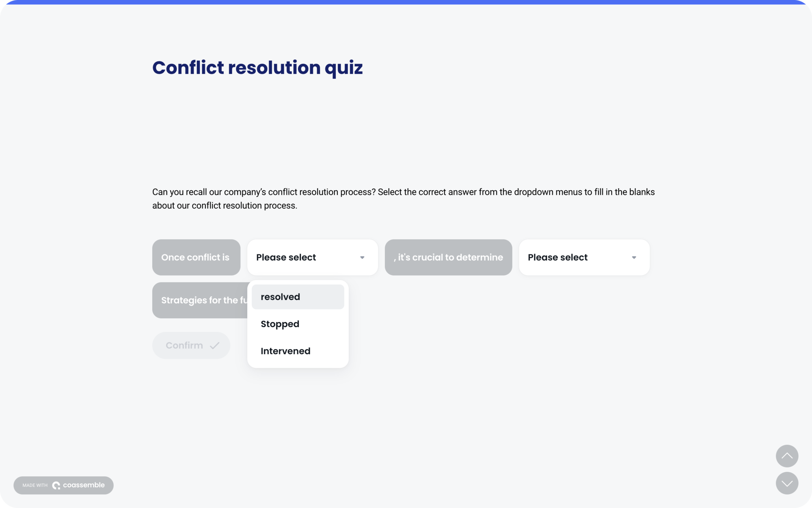Click the "Once conflict is" text chip
Viewport: 812px width, 508px height.
pyautogui.click(x=196, y=257)
